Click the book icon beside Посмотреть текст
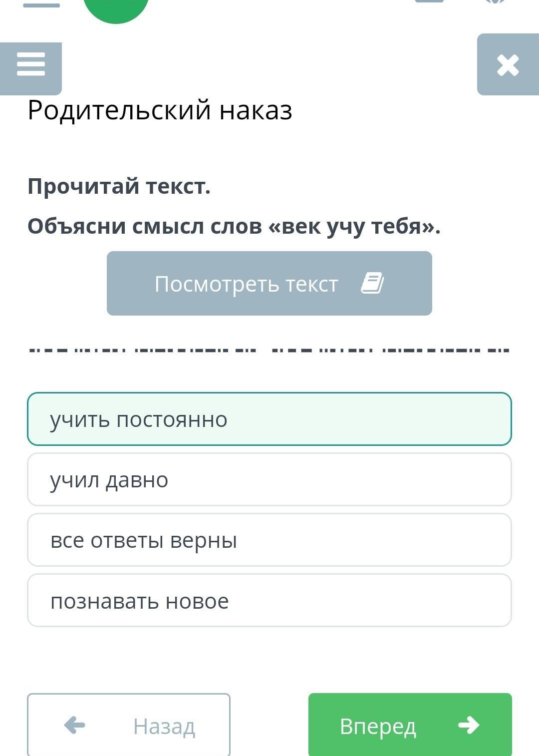Screen dimensions: 539x756 pos(372,283)
